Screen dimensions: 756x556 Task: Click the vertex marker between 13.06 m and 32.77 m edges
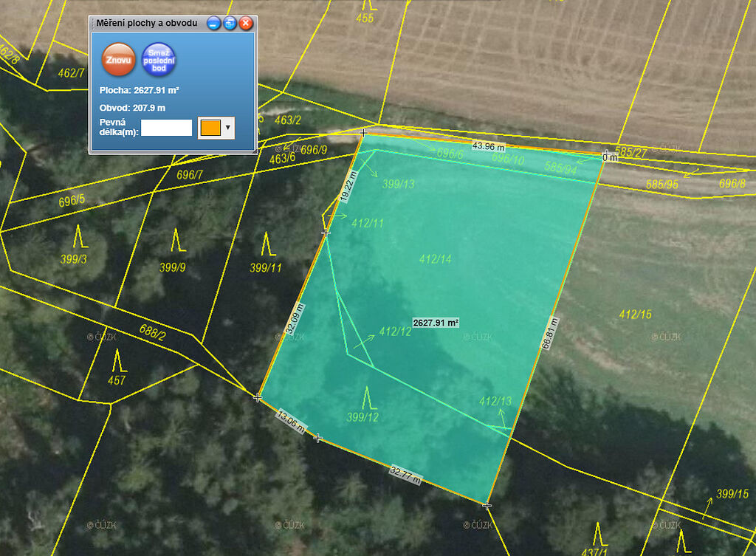point(317,438)
